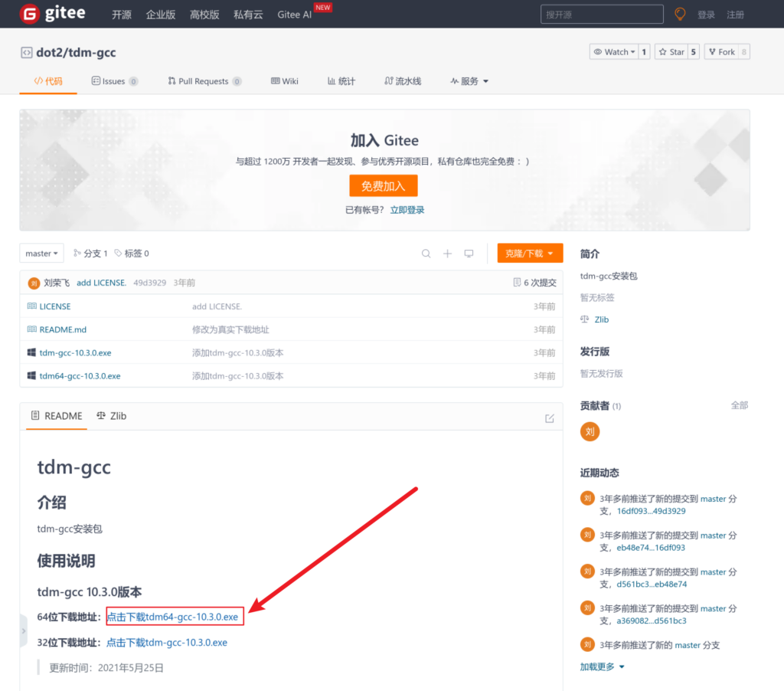Image resolution: width=784 pixels, height=691 pixels.
Task: Click Windows icon beside tdm-gcc-10.3.0.exe
Action: [31, 352]
